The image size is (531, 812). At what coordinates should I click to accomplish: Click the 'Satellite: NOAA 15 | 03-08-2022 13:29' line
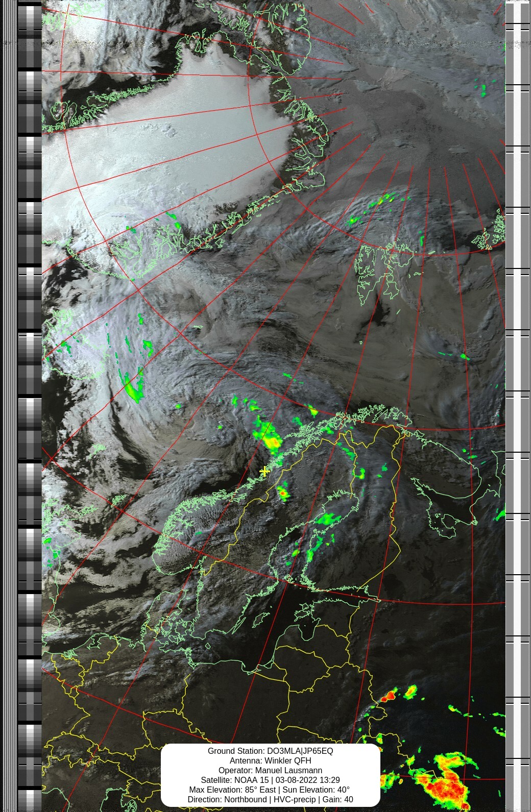coord(270,780)
